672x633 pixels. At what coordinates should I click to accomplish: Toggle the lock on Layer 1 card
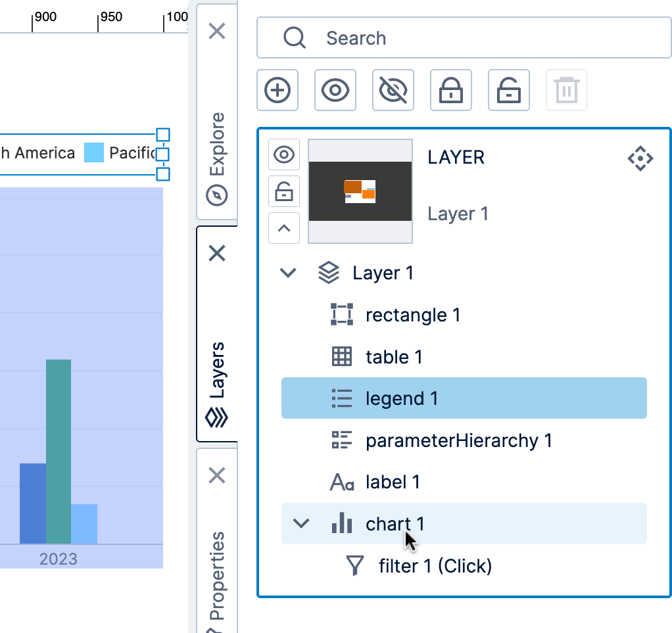click(284, 192)
